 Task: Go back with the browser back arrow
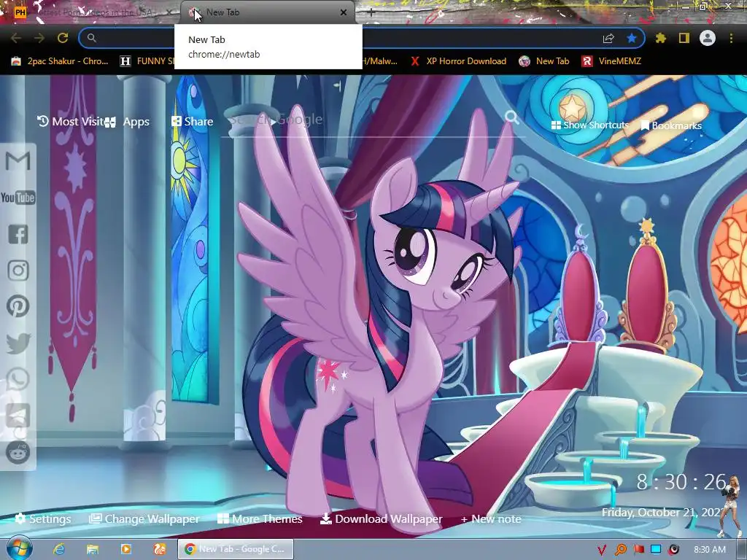click(x=16, y=38)
